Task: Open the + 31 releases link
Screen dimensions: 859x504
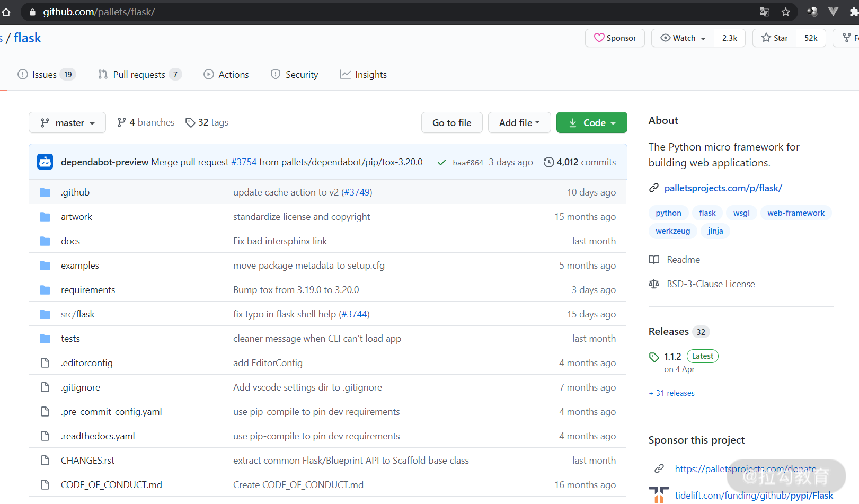Action: [x=671, y=393]
